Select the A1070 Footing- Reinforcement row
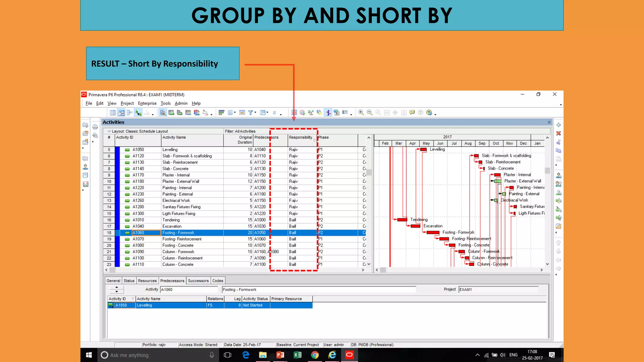644x362 pixels. (x=182, y=239)
